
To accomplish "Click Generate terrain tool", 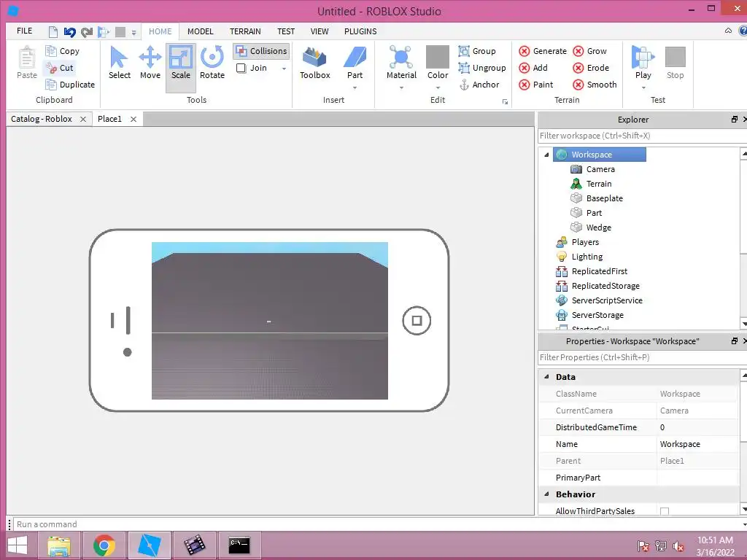I will pyautogui.click(x=543, y=51).
